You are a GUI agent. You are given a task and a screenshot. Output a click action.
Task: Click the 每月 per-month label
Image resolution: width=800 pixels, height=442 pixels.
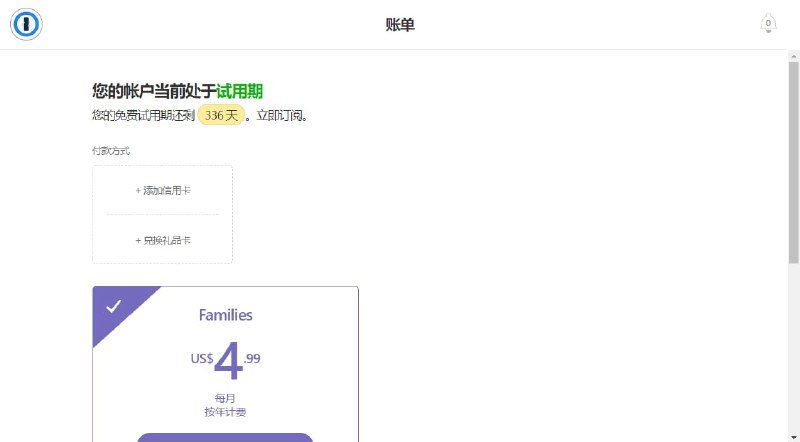point(225,398)
